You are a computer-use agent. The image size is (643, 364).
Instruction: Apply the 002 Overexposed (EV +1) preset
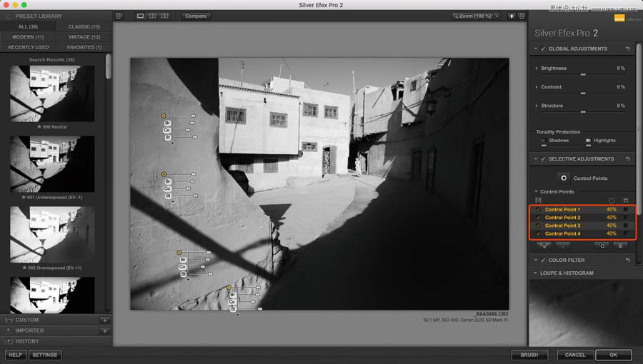tap(52, 235)
